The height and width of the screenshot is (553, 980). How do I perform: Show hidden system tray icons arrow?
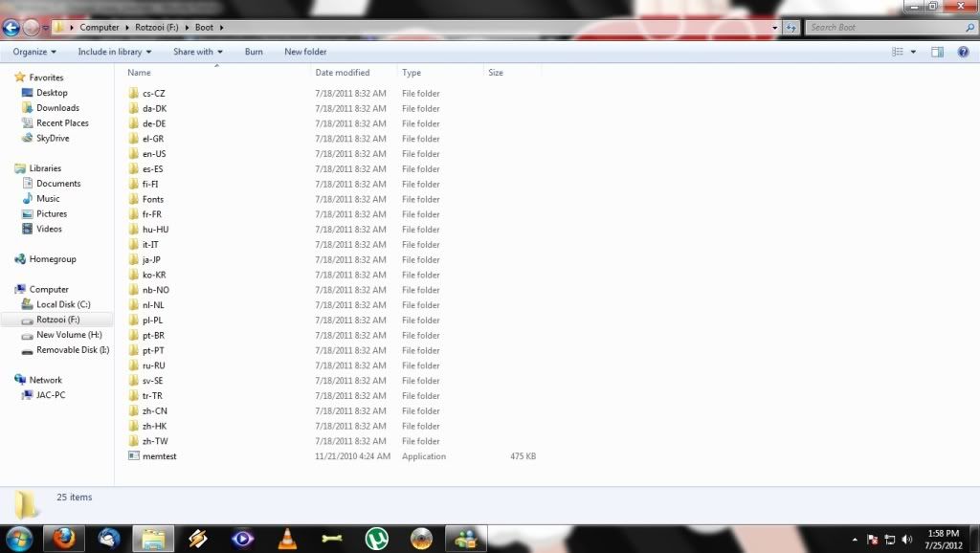pyautogui.click(x=855, y=540)
